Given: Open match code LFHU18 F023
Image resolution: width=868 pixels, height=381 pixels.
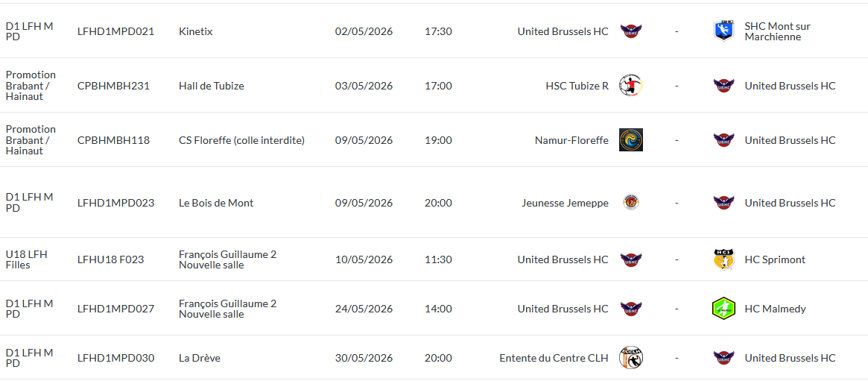Looking at the screenshot, I should pyautogui.click(x=110, y=259).
